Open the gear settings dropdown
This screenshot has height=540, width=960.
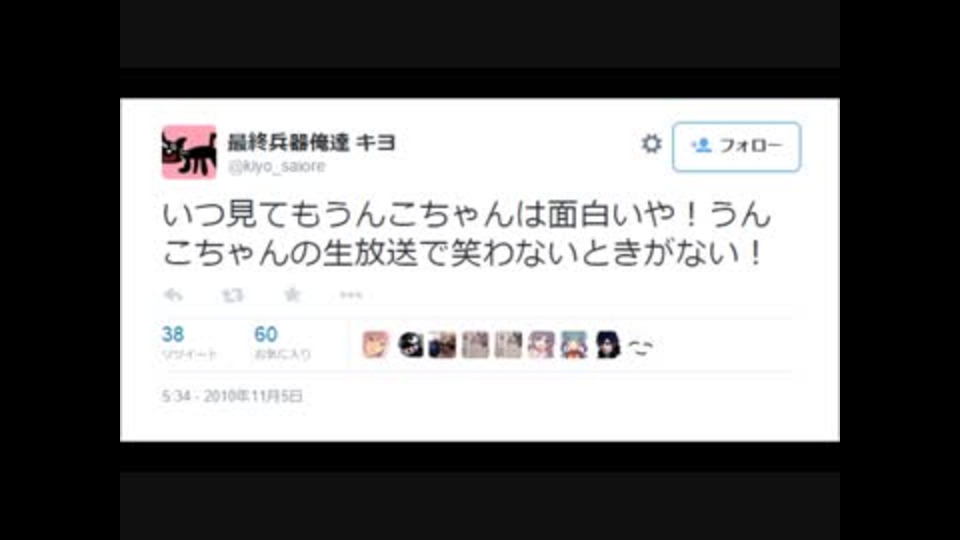click(651, 144)
